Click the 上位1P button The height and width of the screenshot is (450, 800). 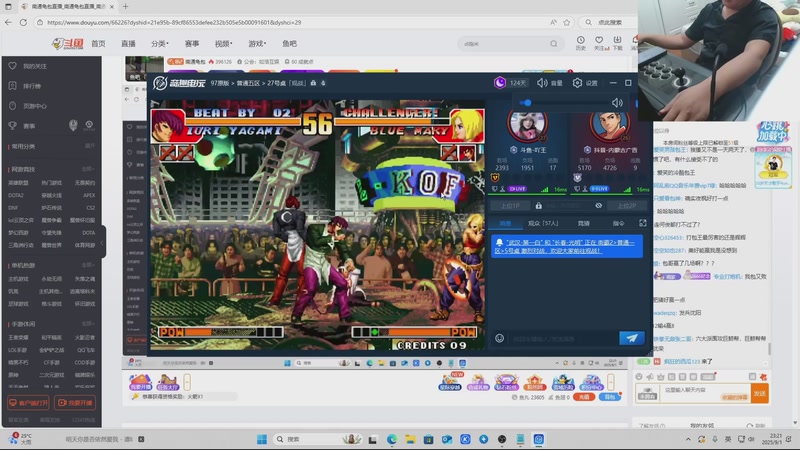tap(510, 206)
